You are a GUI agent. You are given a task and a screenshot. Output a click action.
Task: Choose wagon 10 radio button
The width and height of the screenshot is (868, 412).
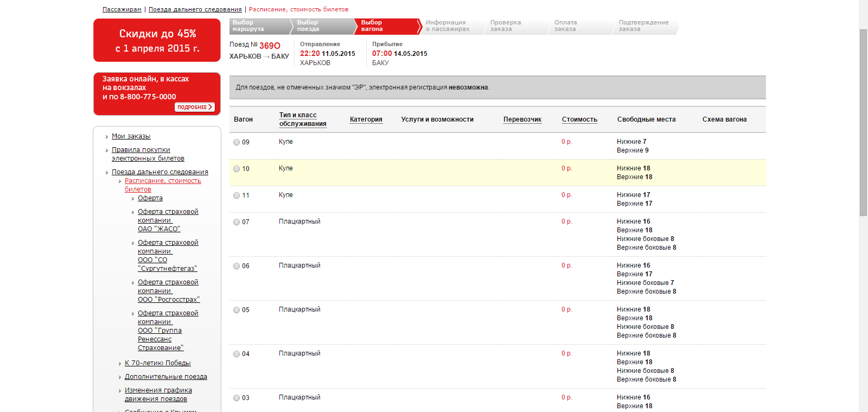[237, 169]
